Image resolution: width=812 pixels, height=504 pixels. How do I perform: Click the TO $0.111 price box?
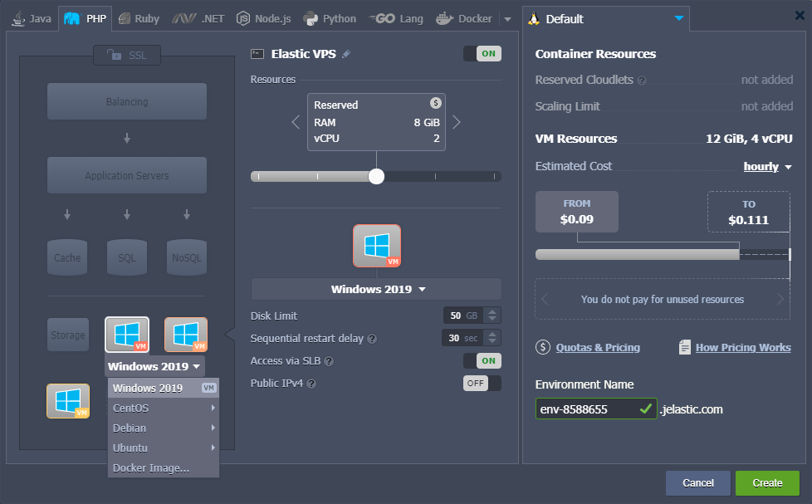tap(748, 212)
